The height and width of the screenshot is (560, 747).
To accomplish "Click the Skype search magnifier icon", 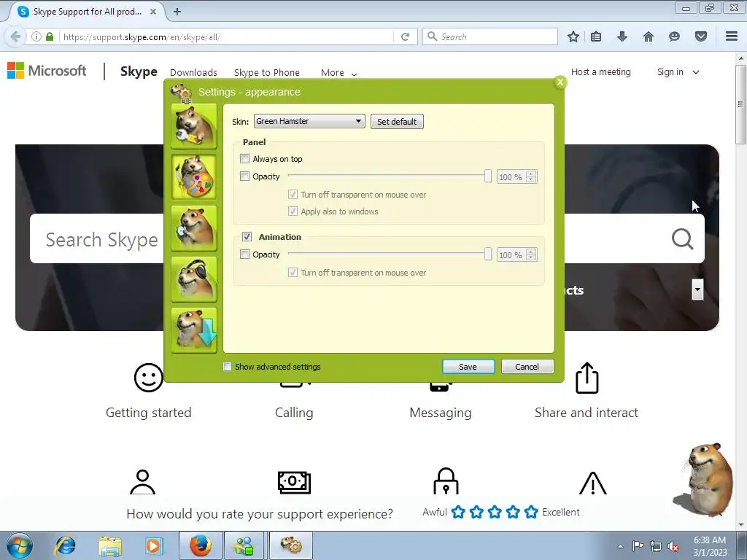I will point(682,238).
